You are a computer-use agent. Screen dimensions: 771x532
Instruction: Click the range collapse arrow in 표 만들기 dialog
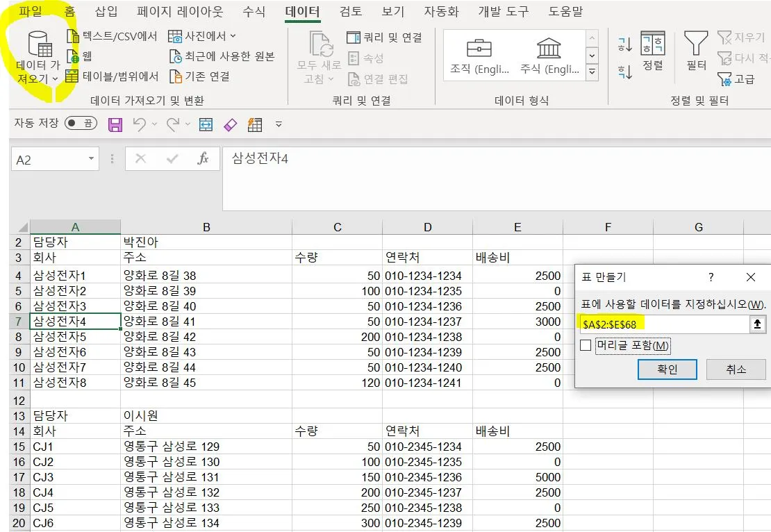coord(757,324)
